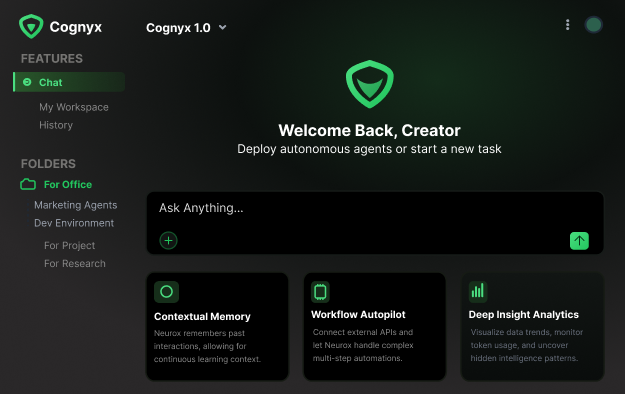Open Marketing Agents item
625x394 pixels.
coord(75,205)
